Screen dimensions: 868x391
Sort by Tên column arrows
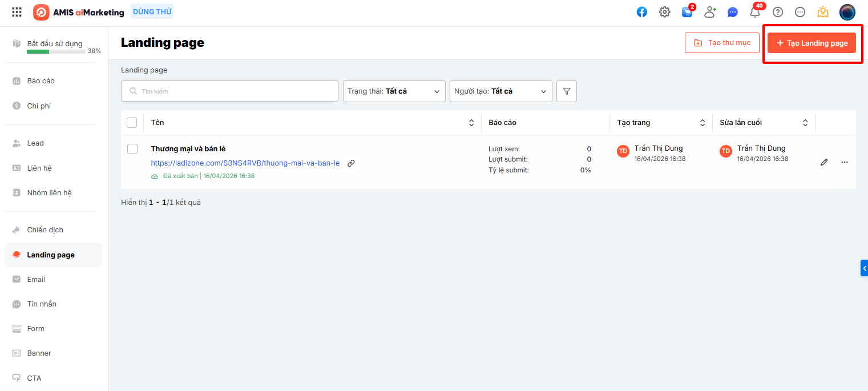pos(471,123)
